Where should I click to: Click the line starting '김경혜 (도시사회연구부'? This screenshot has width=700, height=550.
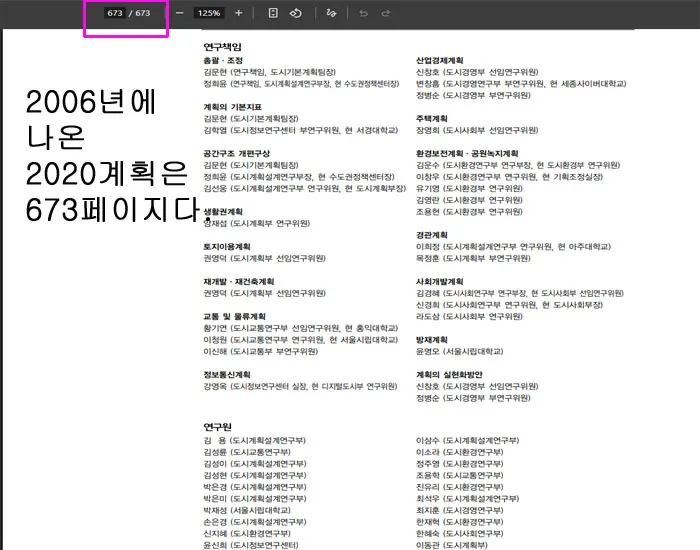(520, 293)
